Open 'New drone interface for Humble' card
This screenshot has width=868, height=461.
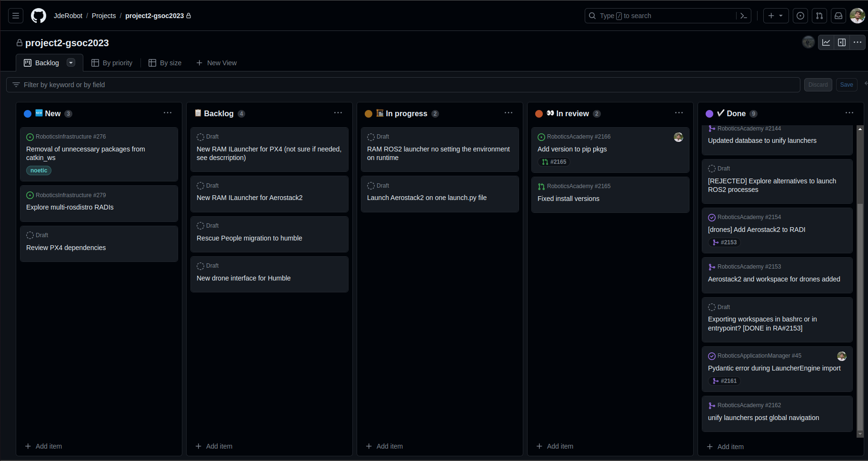(x=269, y=274)
